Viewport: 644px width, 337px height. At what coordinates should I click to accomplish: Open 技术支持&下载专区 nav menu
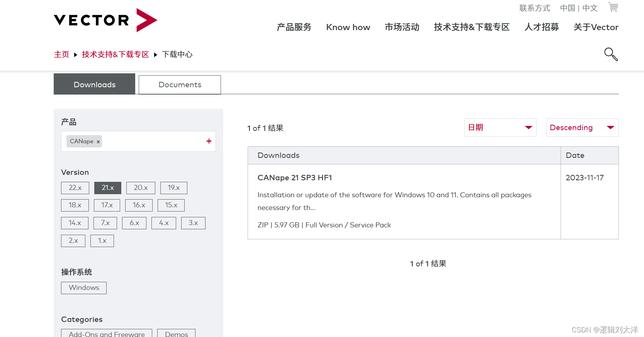pyautogui.click(x=472, y=27)
